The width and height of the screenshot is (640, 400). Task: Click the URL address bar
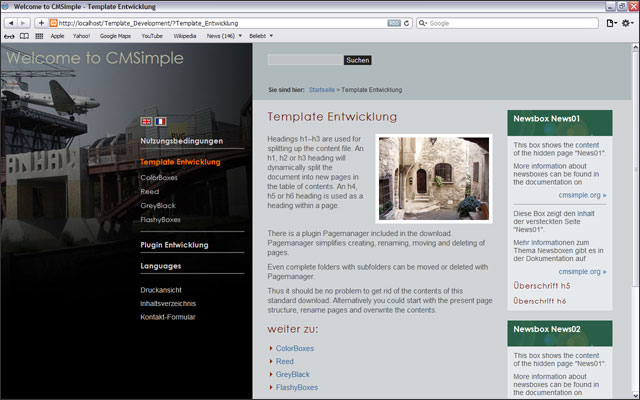222,23
